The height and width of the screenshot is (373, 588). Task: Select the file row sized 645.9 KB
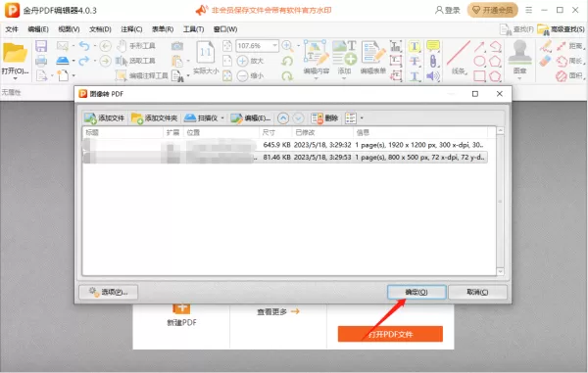[285, 145]
